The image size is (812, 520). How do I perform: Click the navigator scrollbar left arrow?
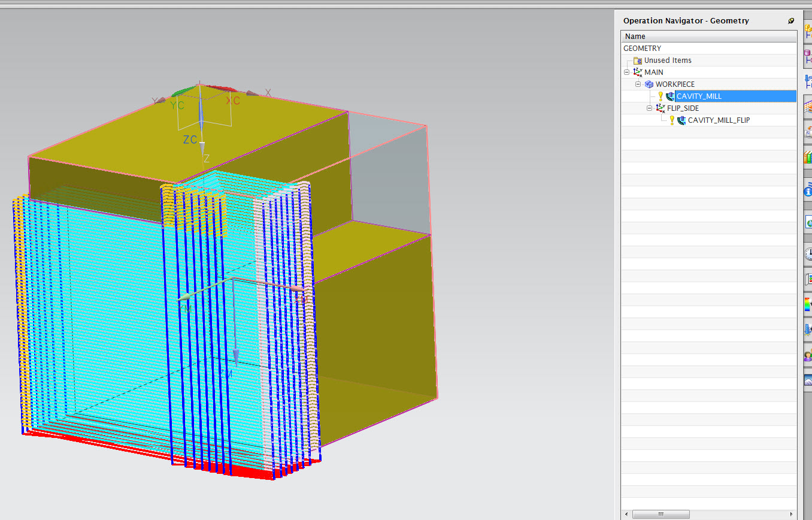(626, 514)
